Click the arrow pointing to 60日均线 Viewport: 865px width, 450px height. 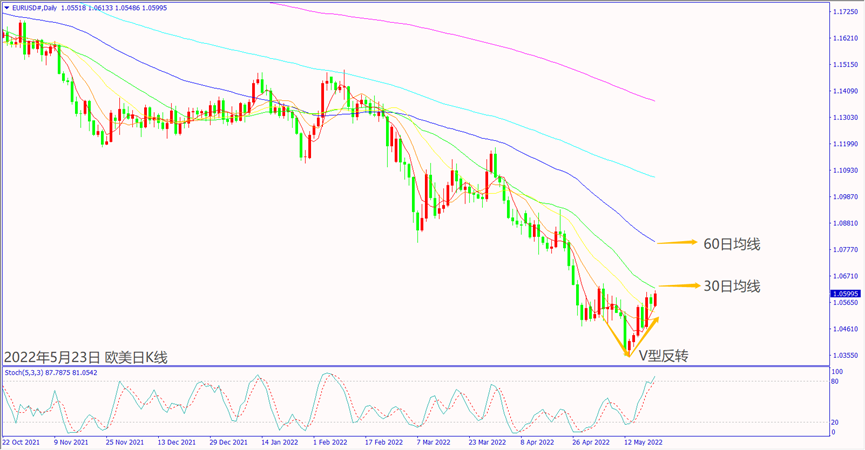[x=675, y=242]
